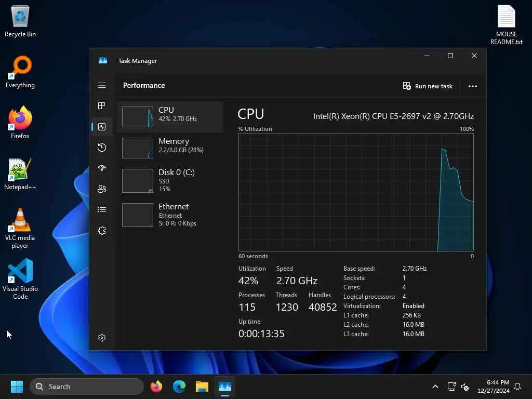Image resolution: width=532 pixels, height=399 pixels.
Task: Open the clock and date flyout
Action: tap(494, 387)
